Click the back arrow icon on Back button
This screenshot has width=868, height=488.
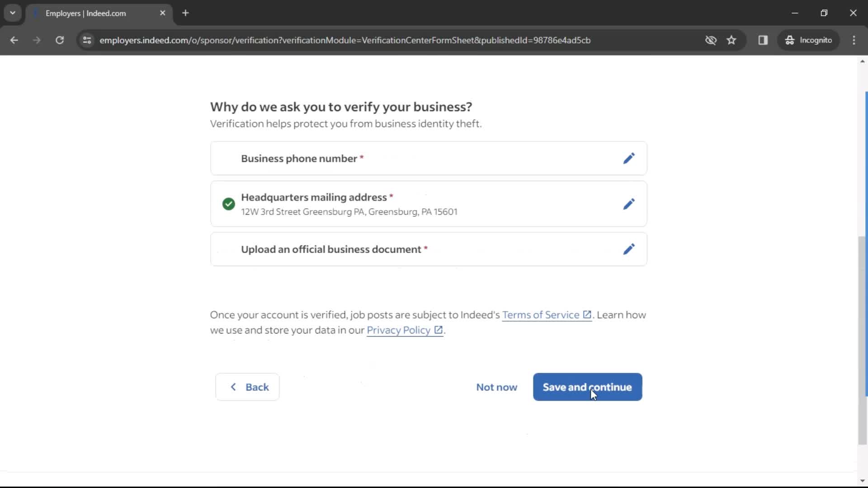pyautogui.click(x=234, y=387)
